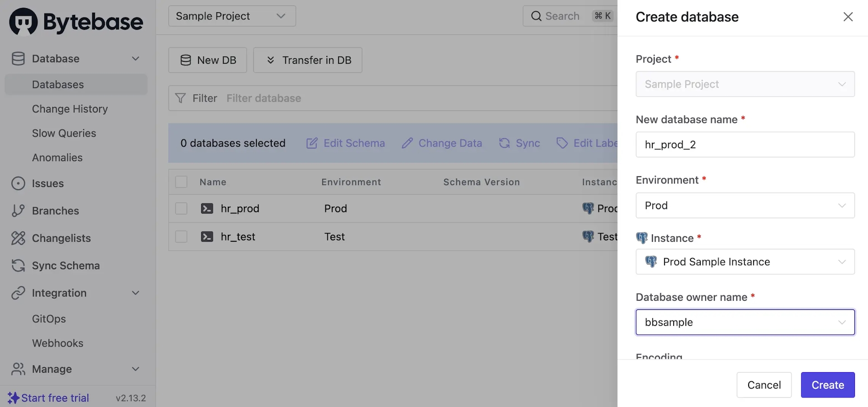This screenshot has height=407, width=868.
Task: Click the Database section icon in sidebar
Action: [x=18, y=59]
